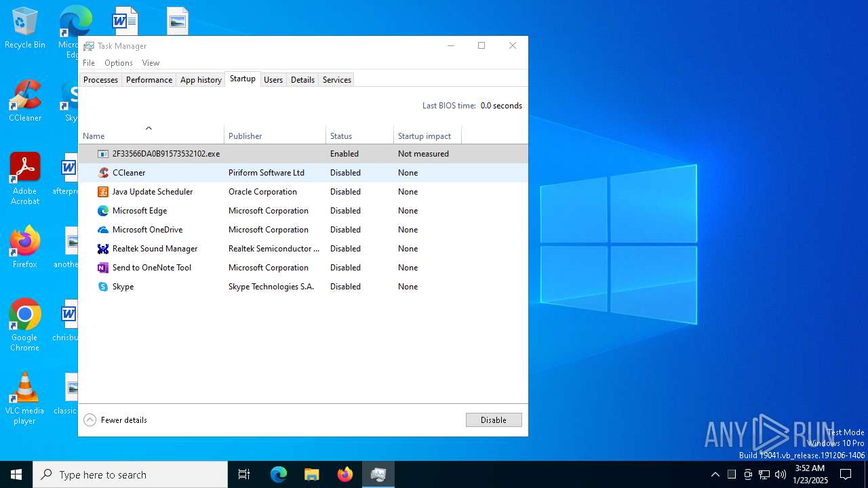
Task: Open the View menu
Action: coord(151,63)
